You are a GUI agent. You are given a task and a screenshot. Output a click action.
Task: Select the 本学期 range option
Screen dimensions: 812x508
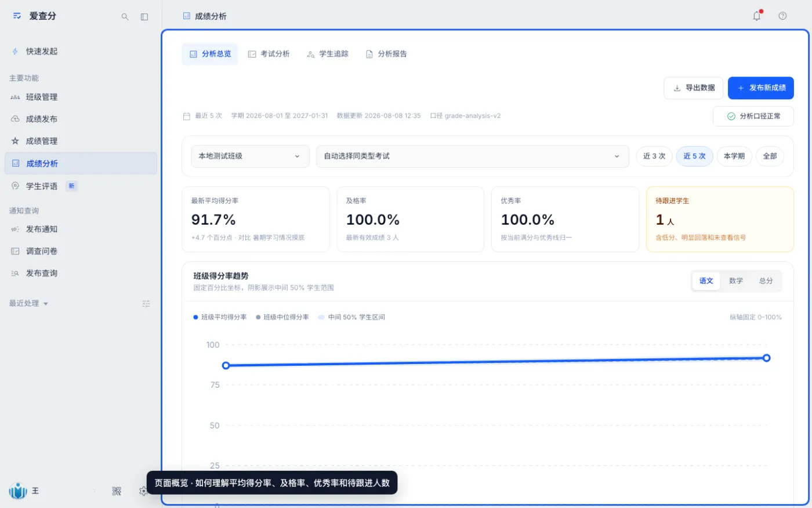coord(734,156)
